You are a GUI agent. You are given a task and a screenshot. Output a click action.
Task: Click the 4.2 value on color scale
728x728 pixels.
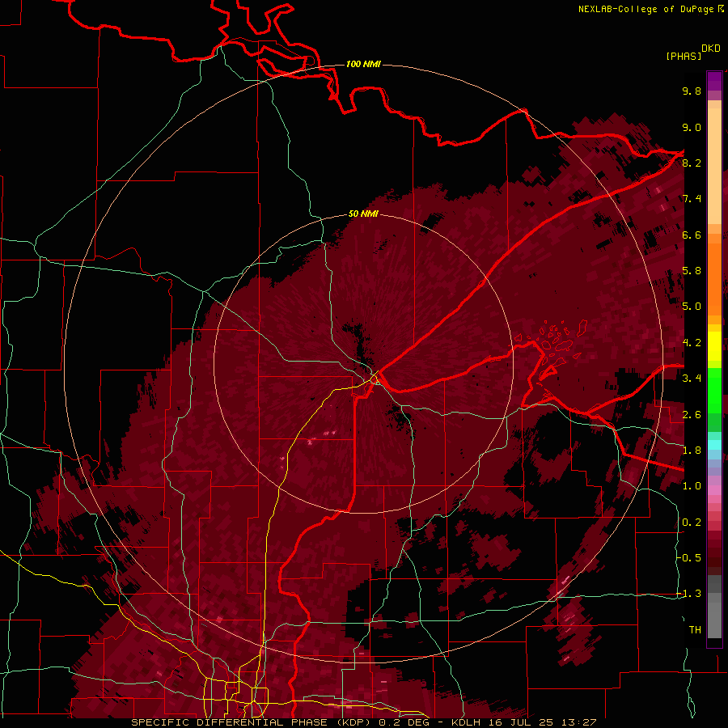[692, 343]
